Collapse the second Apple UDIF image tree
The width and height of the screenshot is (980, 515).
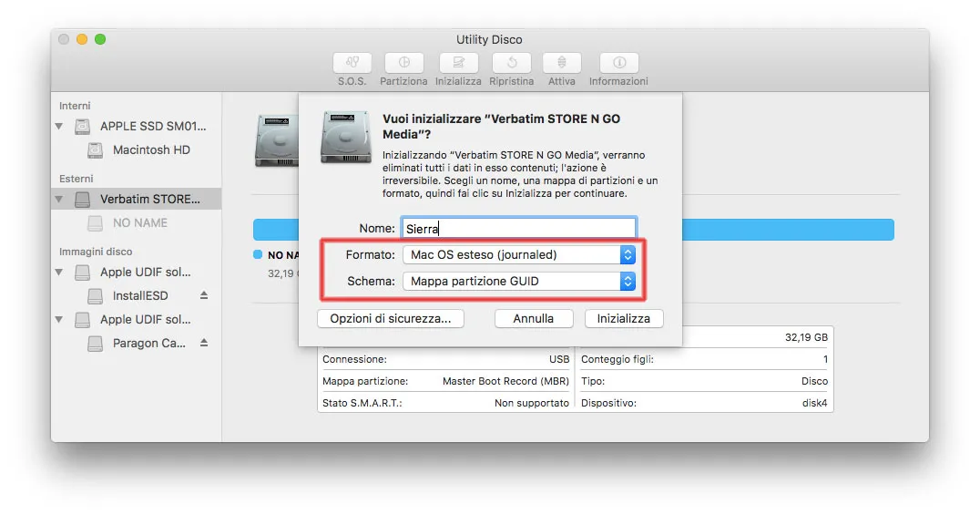(x=59, y=320)
